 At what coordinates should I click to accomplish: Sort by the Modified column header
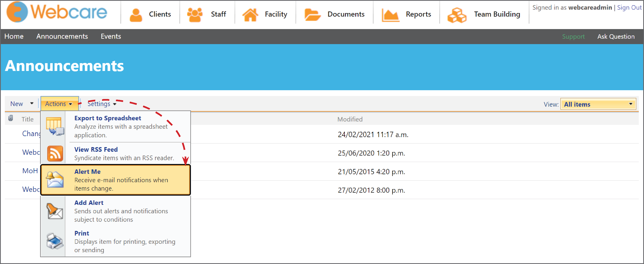click(350, 119)
